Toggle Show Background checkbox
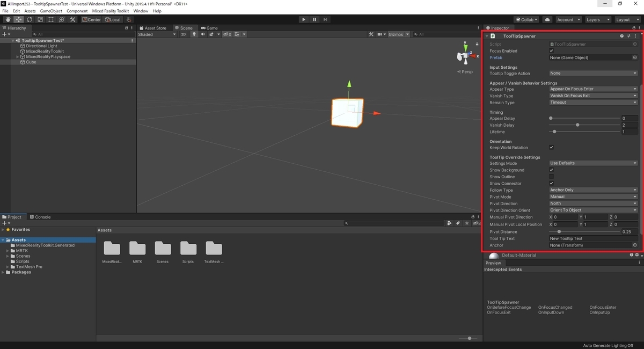This screenshot has height=349, width=644. (x=551, y=170)
